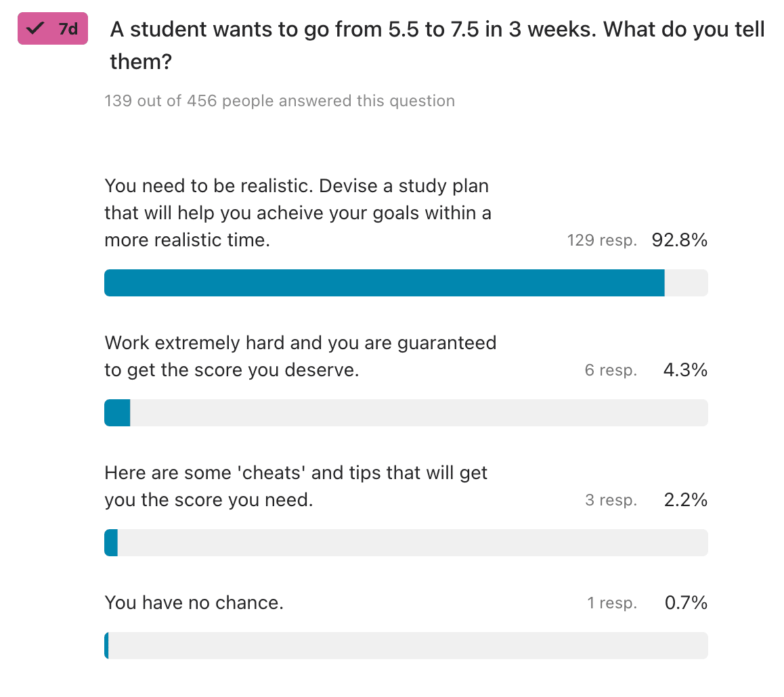The height and width of the screenshot is (697, 784).
Task: Click the '1 resp.' count
Action: pyautogui.click(x=612, y=603)
